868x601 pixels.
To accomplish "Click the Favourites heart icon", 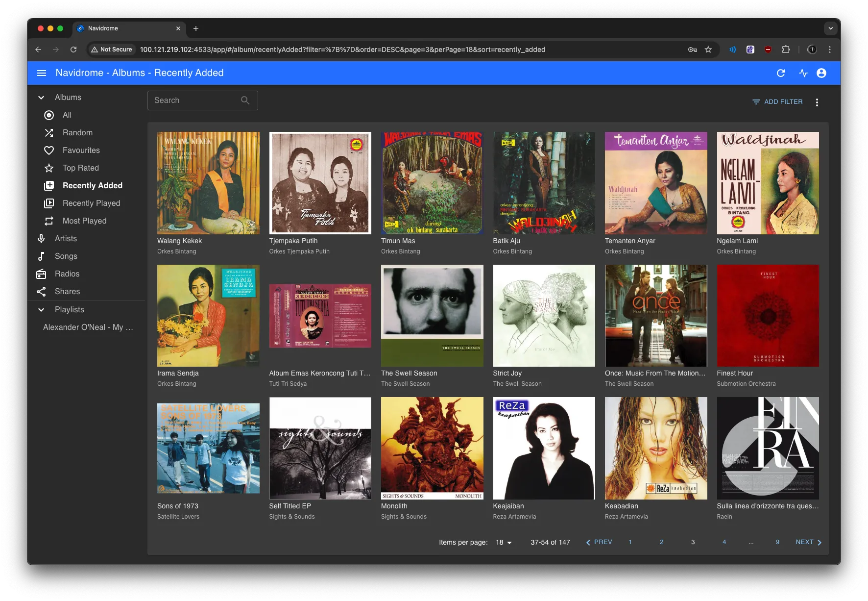I will pos(49,150).
